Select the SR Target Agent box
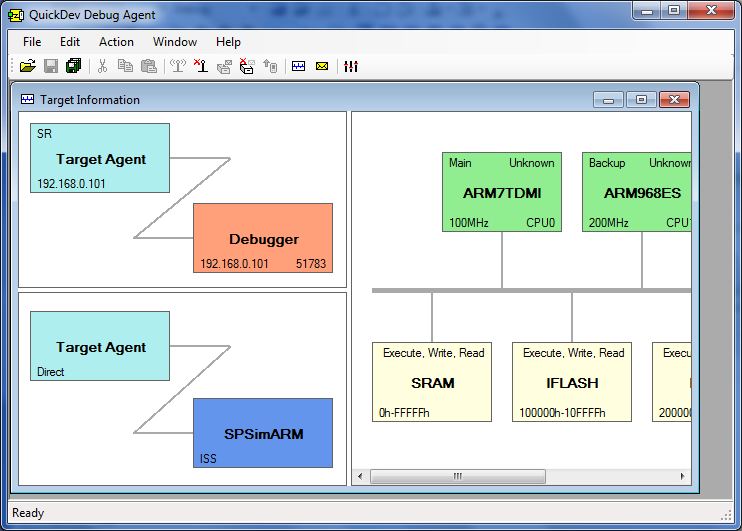742x531 pixels. point(100,158)
